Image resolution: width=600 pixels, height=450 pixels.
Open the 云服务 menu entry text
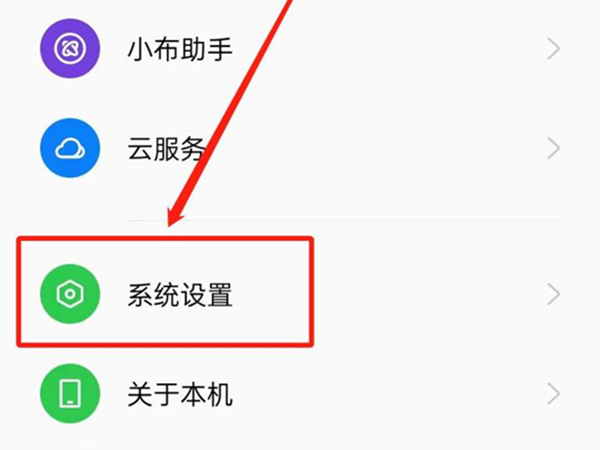166,149
